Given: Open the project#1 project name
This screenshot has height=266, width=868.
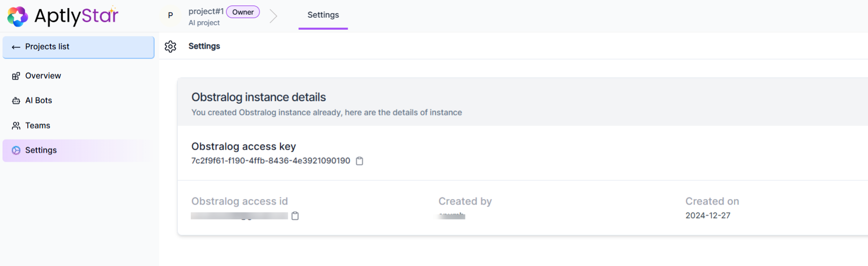Looking at the screenshot, I should pyautogui.click(x=206, y=12).
